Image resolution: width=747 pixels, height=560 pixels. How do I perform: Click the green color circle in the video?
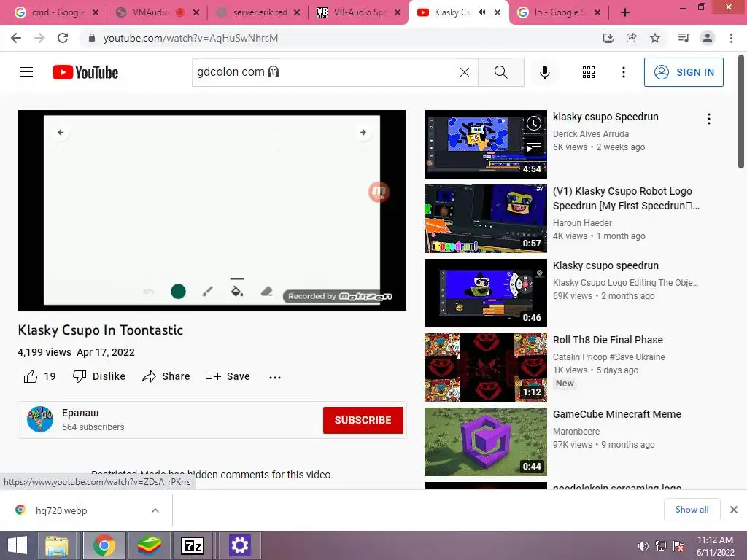coord(178,291)
